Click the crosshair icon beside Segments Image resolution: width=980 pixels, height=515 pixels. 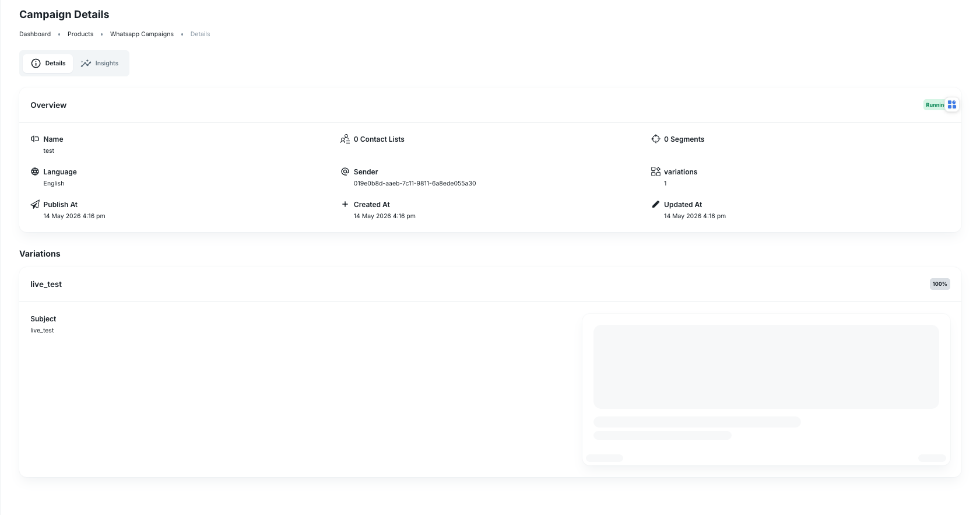pos(656,139)
